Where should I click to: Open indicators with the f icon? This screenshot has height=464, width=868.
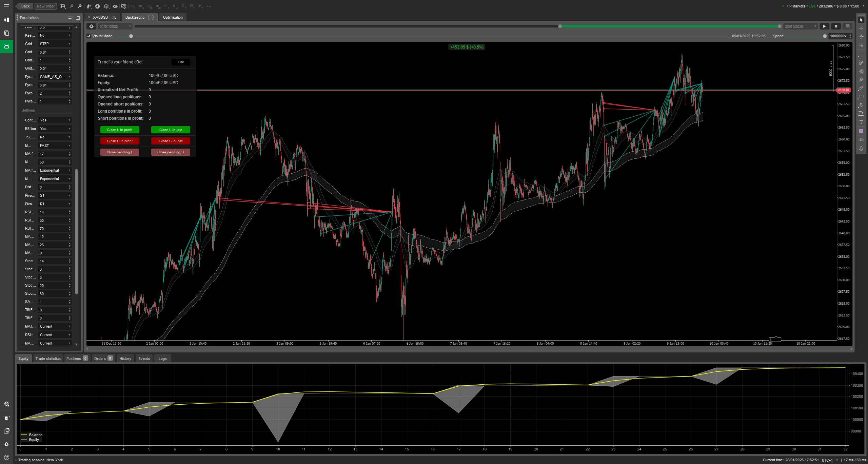click(x=97, y=6)
